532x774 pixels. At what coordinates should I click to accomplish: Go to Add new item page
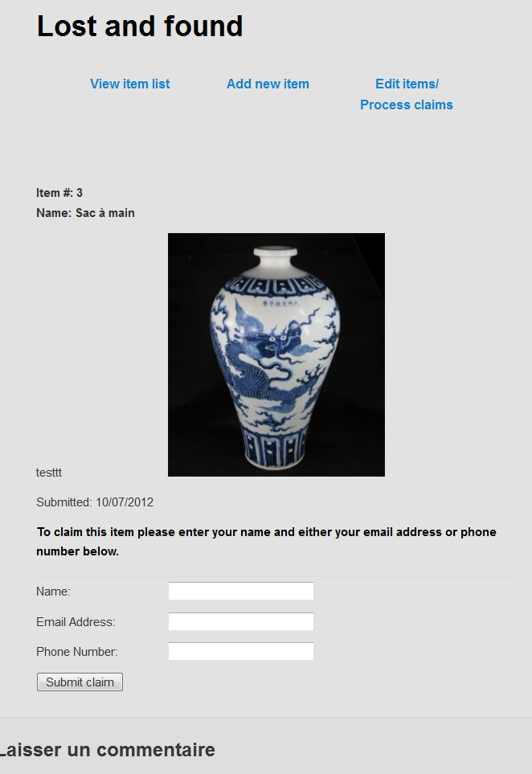click(268, 84)
